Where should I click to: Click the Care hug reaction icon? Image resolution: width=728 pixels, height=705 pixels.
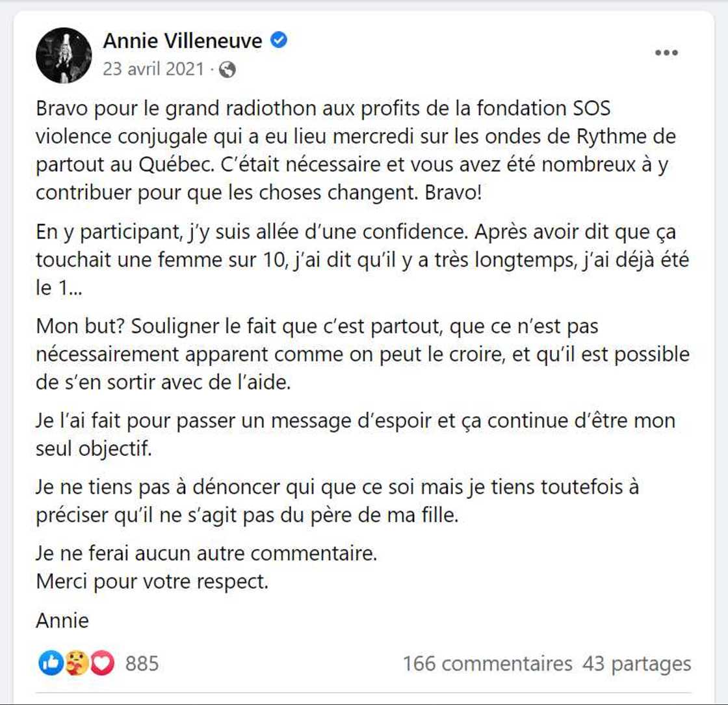click(x=77, y=663)
